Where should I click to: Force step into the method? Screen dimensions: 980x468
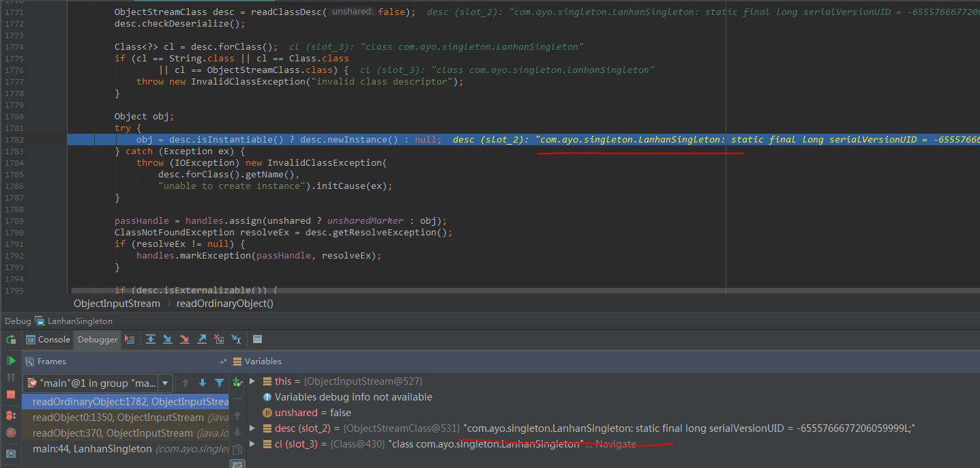click(x=184, y=339)
